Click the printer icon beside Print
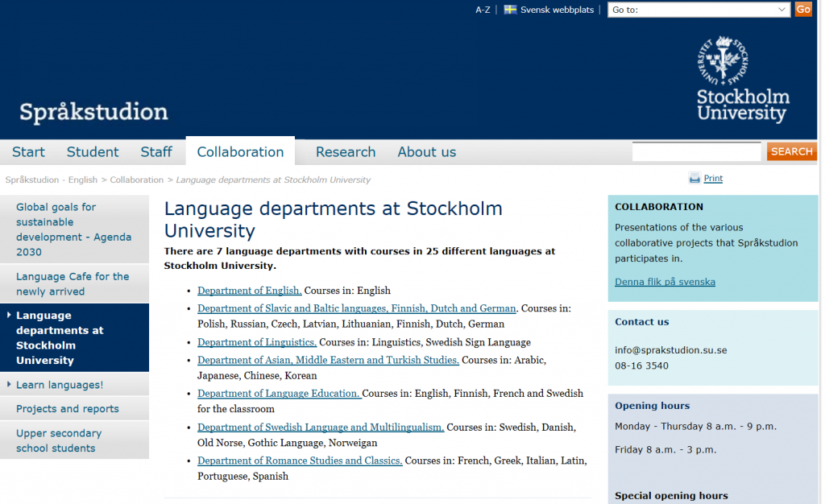 click(694, 178)
